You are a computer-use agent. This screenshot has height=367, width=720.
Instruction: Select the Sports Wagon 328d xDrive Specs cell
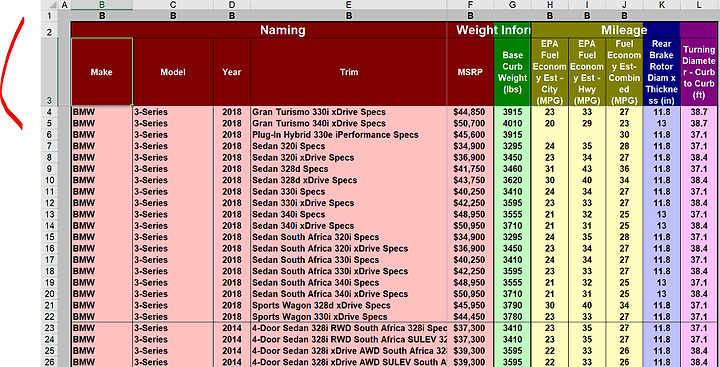click(x=349, y=305)
